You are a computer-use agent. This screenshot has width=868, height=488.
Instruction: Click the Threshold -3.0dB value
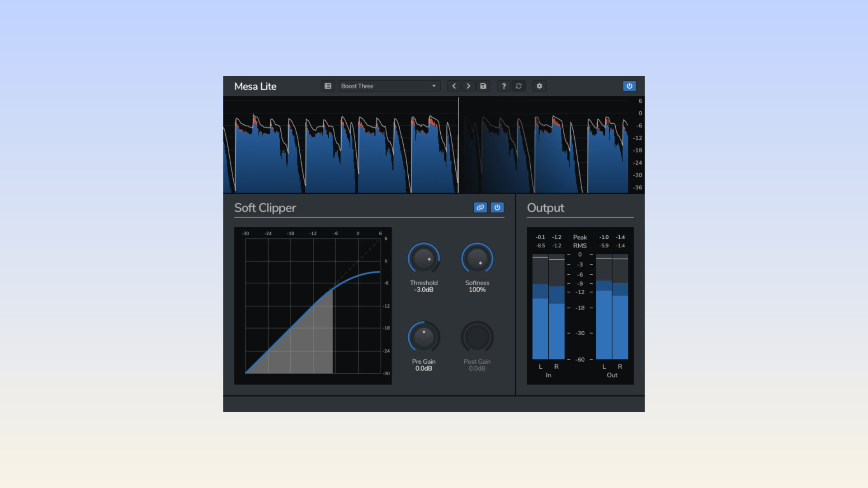click(x=424, y=290)
